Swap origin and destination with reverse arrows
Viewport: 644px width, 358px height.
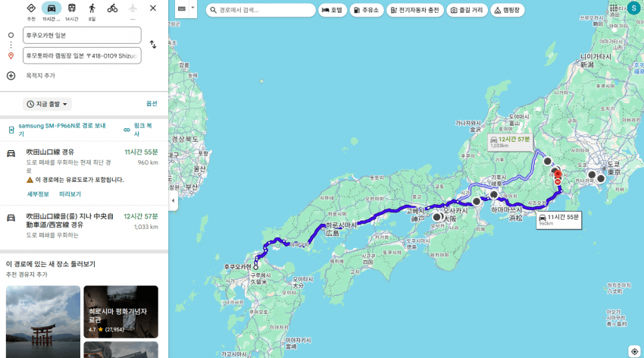click(x=152, y=45)
